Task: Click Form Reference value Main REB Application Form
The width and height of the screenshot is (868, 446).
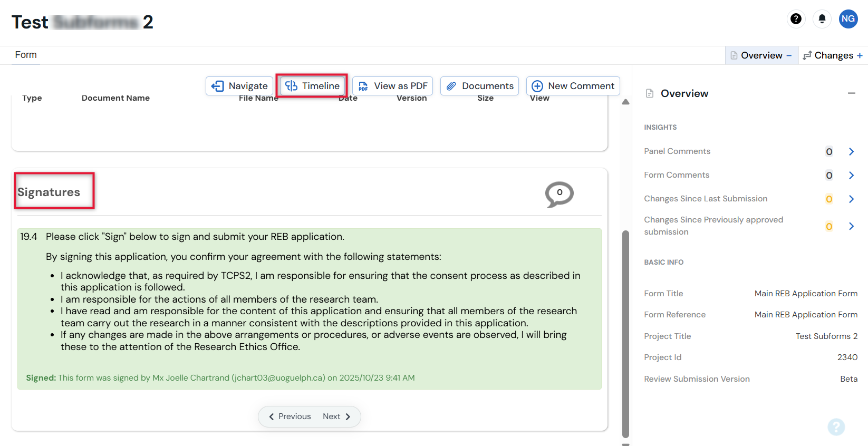Action: pyautogui.click(x=806, y=315)
